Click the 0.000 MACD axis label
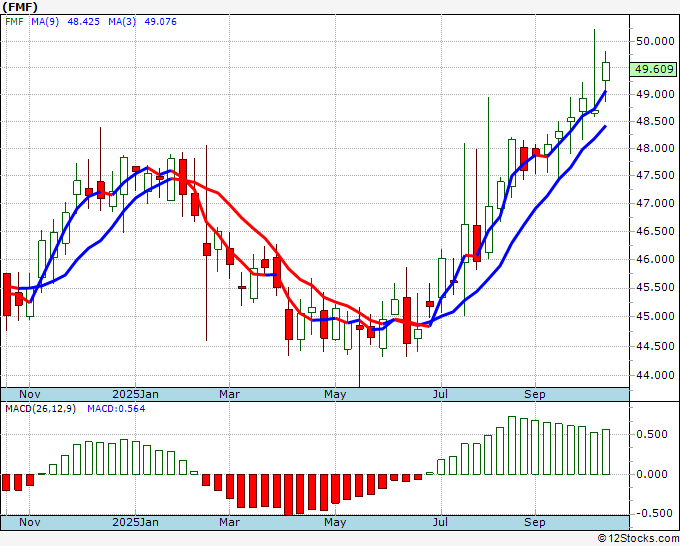 pyautogui.click(x=652, y=474)
